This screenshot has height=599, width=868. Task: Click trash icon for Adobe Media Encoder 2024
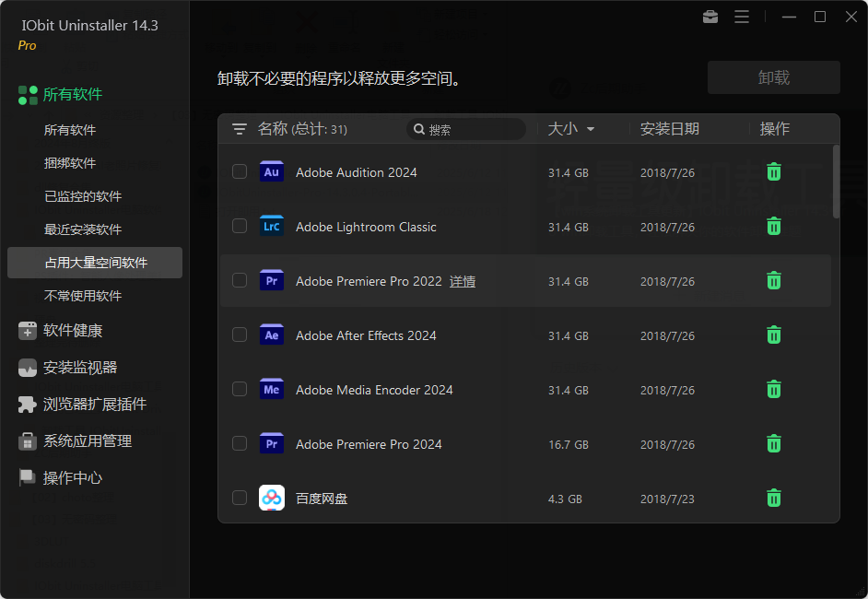click(x=773, y=389)
